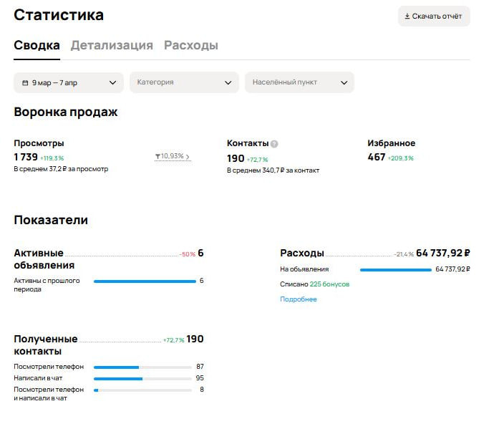Click the arrow right of 10,93% conversion
The width and height of the screenshot is (504, 424).
tap(188, 157)
